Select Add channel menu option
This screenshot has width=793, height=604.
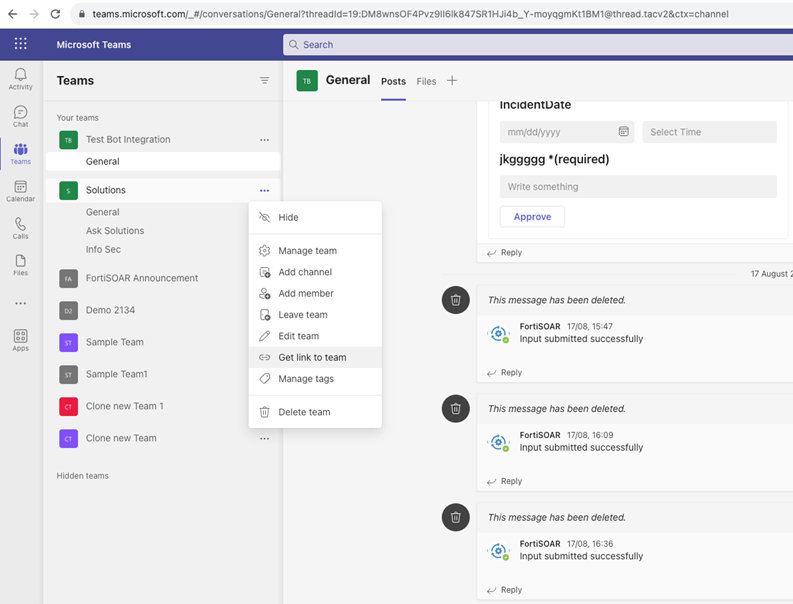coord(305,272)
